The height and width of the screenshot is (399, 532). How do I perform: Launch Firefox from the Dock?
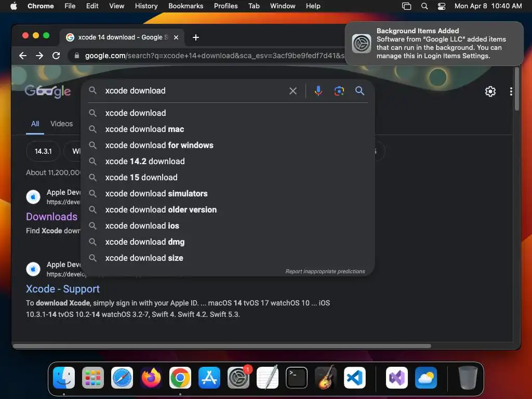click(151, 378)
